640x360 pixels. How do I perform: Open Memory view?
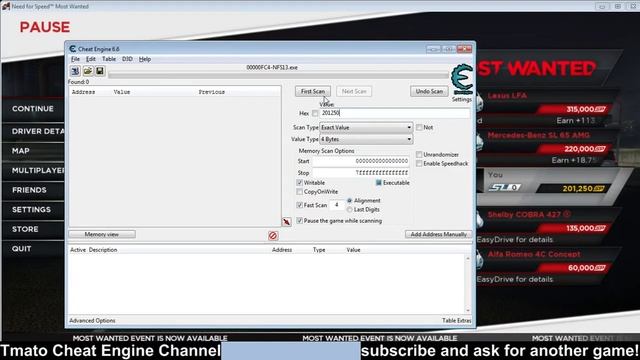102,234
